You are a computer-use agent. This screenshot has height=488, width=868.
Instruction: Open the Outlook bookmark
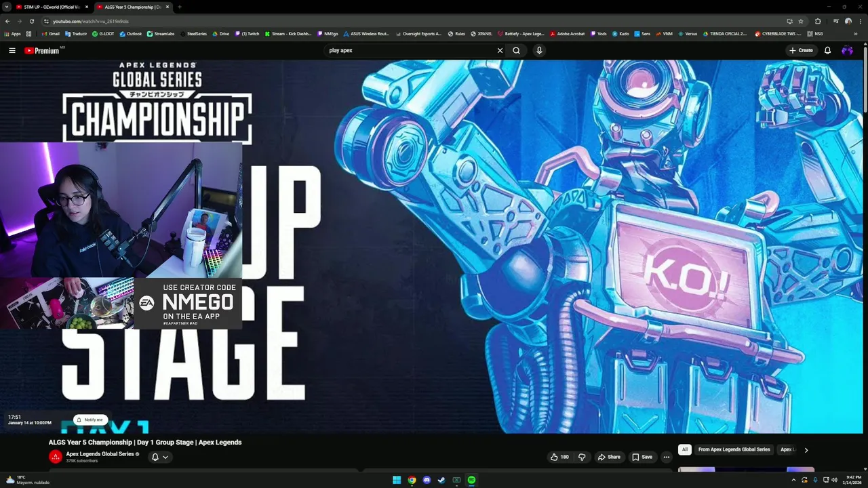tap(131, 33)
